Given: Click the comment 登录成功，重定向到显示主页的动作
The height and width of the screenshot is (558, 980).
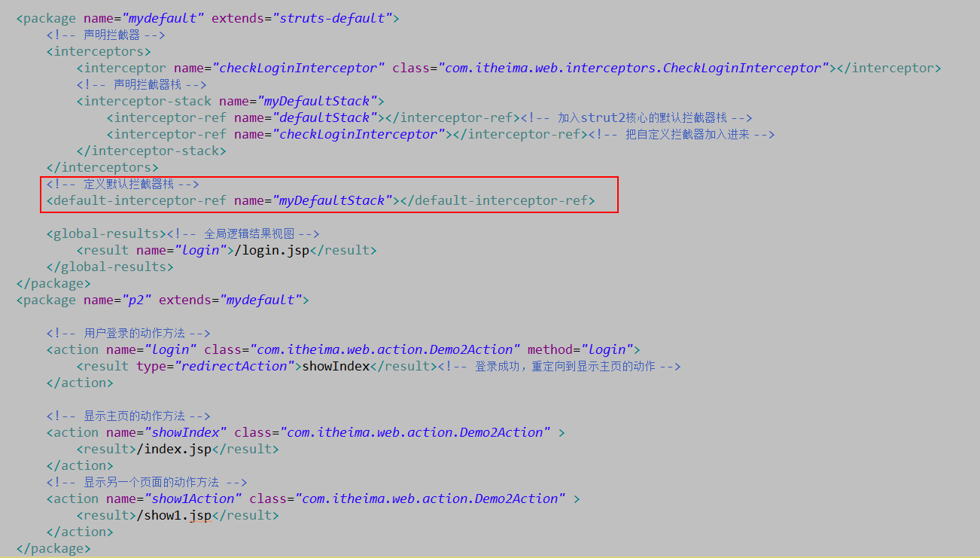Looking at the screenshot, I should [x=559, y=366].
